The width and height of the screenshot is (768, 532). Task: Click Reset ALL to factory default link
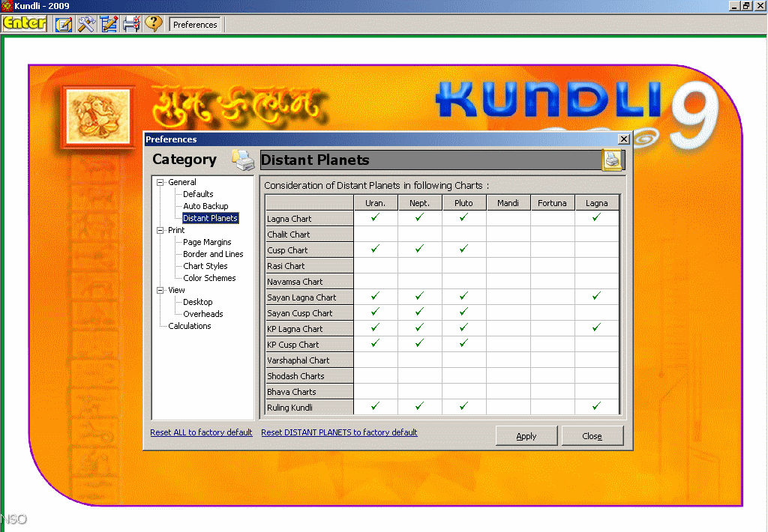(201, 432)
